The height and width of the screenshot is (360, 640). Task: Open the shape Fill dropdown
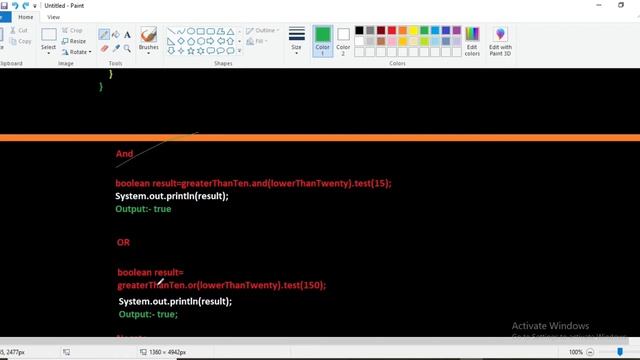[x=257, y=41]
